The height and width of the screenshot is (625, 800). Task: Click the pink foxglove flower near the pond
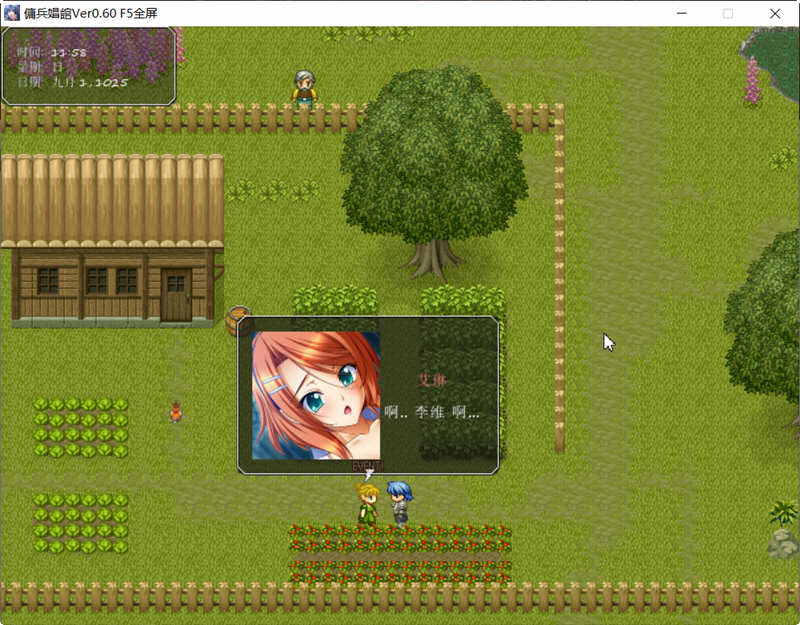pos(752,80)
